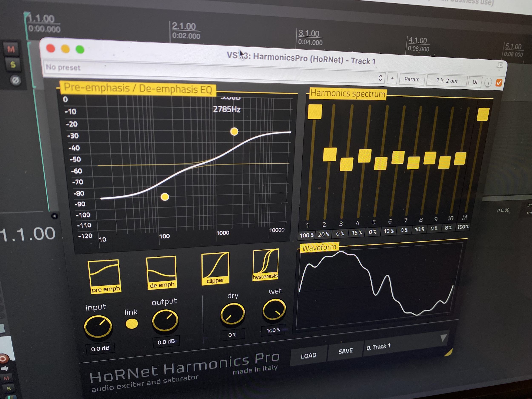
Task: Click the 4.1.00 timeline ruler marker
Action: pyautogui.click(x=418, y=40)
